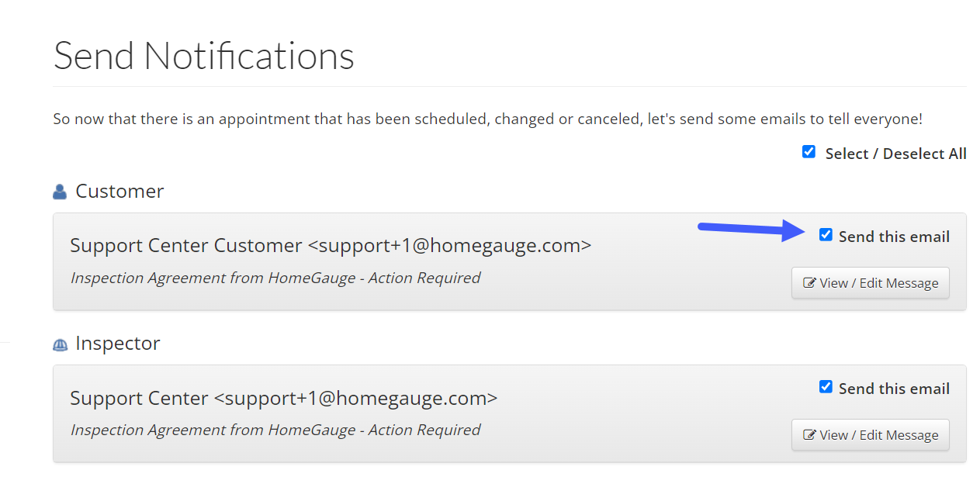Click the Send Notifications page title
Viewport: 980px width, 477px height.
[x=204, y=56]
